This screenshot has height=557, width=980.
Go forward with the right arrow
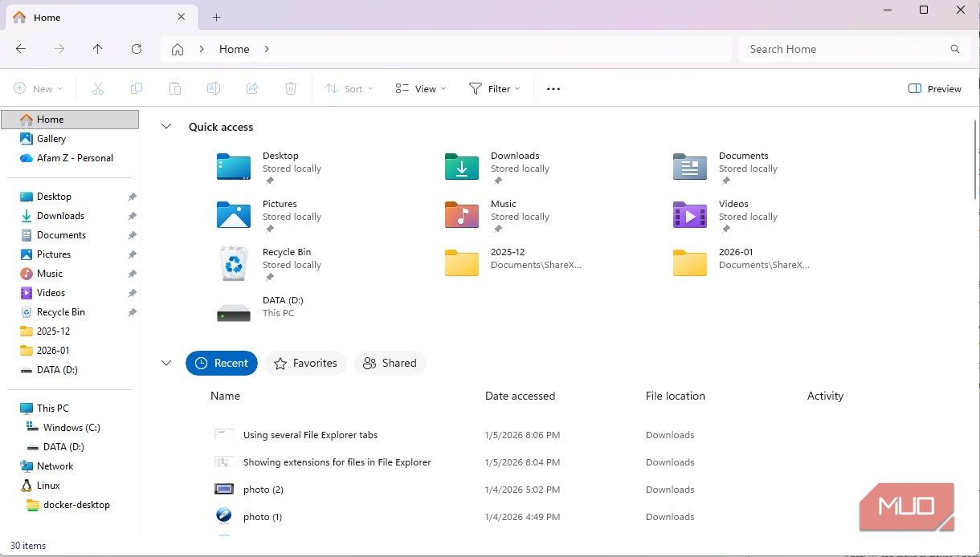coord(59,49)
